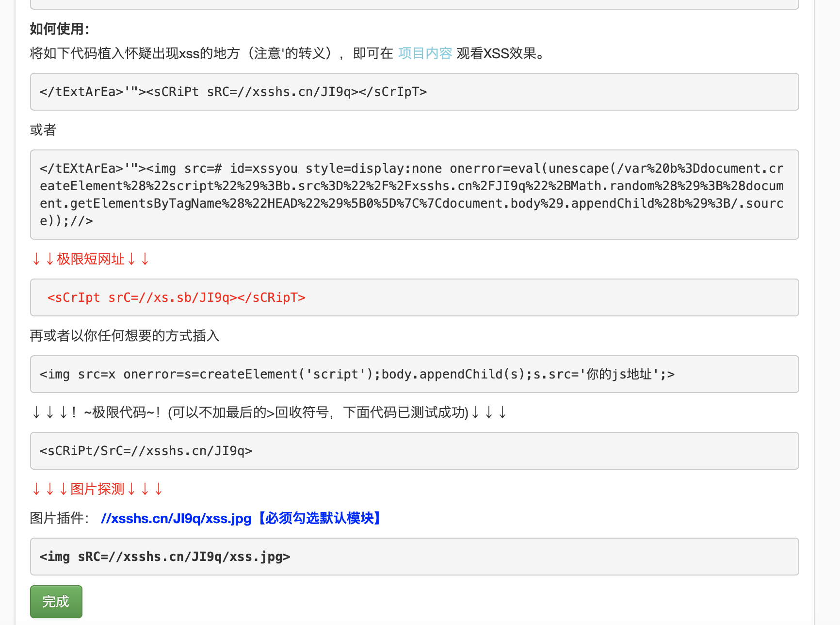840x625 pixels.
Task: Open the 项目内容 link
Action: 425,53
